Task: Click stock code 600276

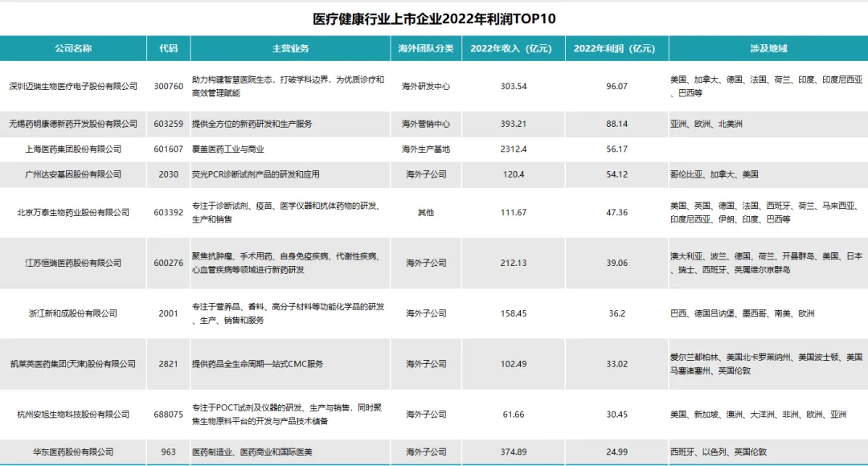Action: tap(168, 263)
